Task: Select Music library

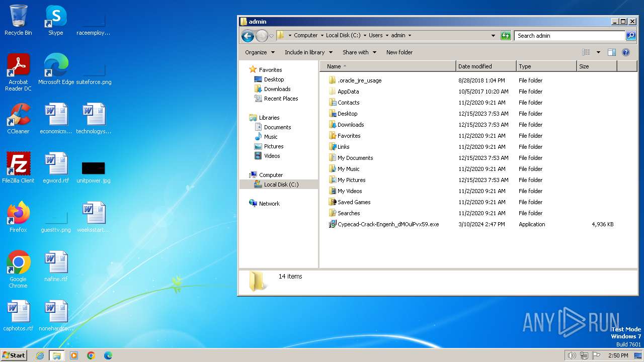Action: pos(271,137)
